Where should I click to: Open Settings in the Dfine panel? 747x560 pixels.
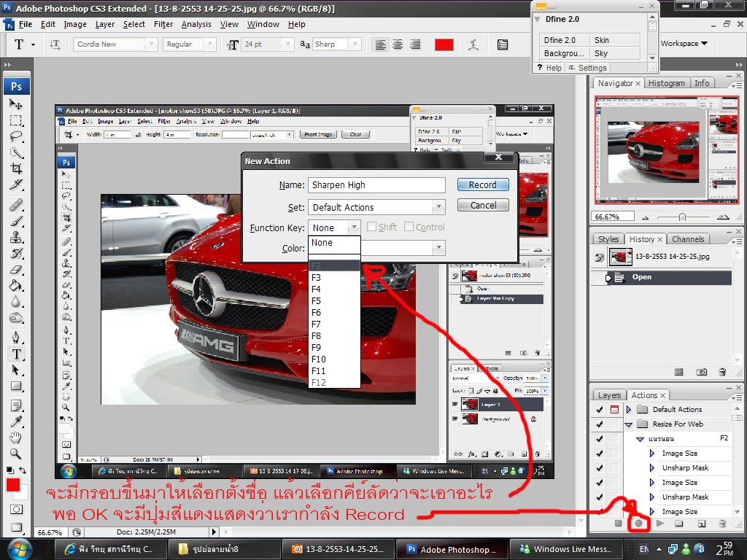[x=587, y=68]
